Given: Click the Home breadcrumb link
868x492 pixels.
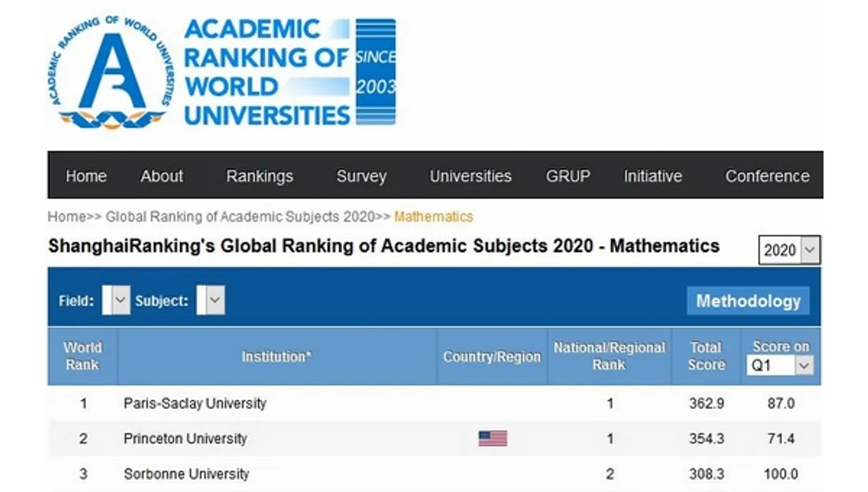Looking at the screenshot, I should (65, 216).
